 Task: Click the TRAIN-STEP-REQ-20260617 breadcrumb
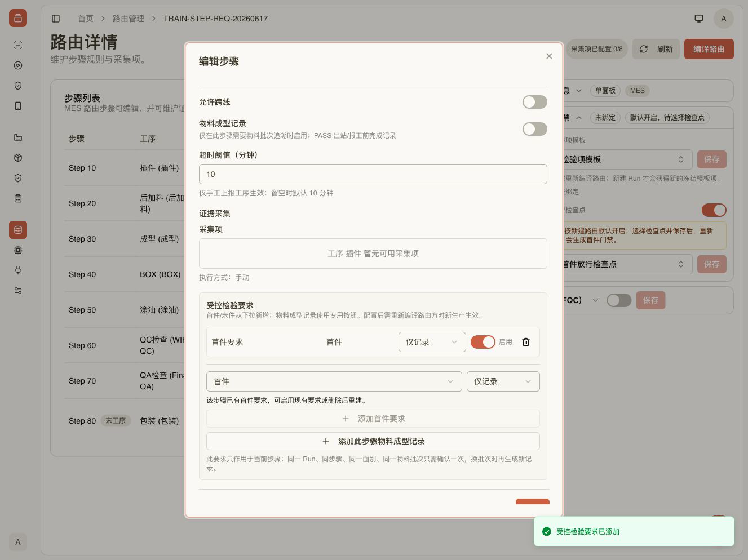[x=215, y=19]
